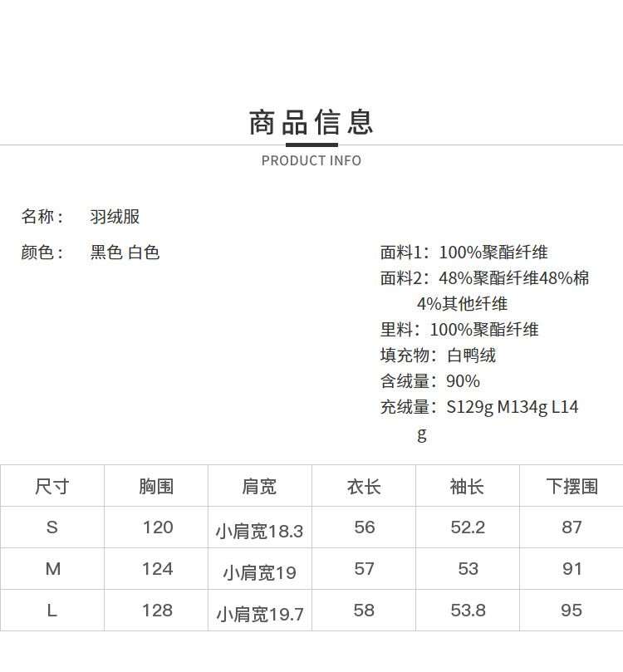623x672 pixels.
Task: Click the 面料2 fabric composition line
Action: pyautogui.click(x=484, y=291)
